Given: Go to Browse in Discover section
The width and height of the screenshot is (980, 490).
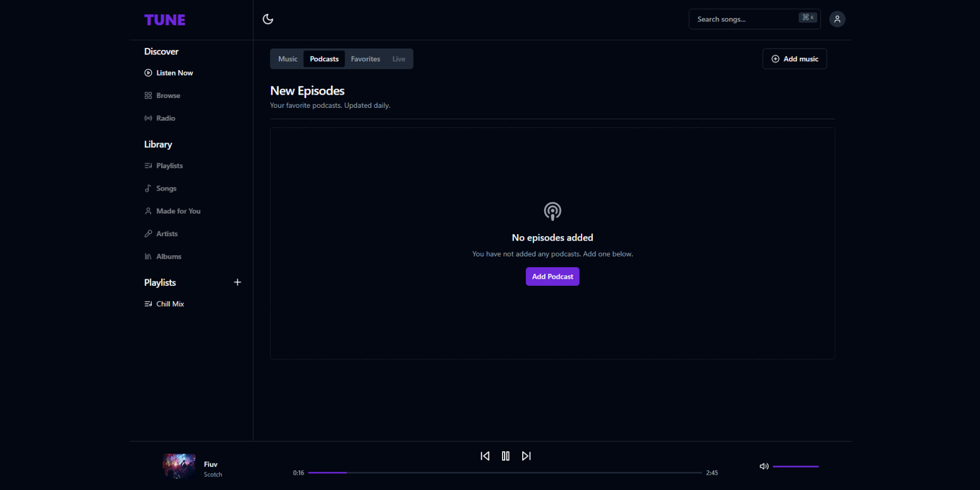Looking at the screenshot, I should (168, 96).
